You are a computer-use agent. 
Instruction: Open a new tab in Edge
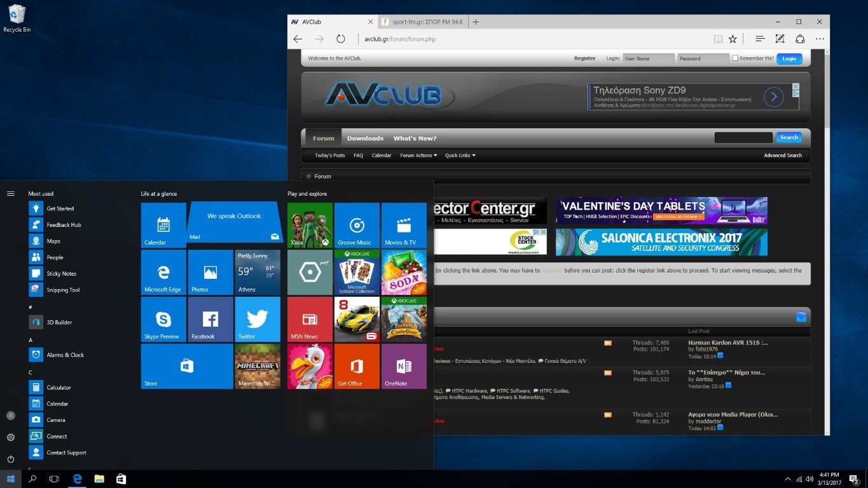(x=476, y=22)
